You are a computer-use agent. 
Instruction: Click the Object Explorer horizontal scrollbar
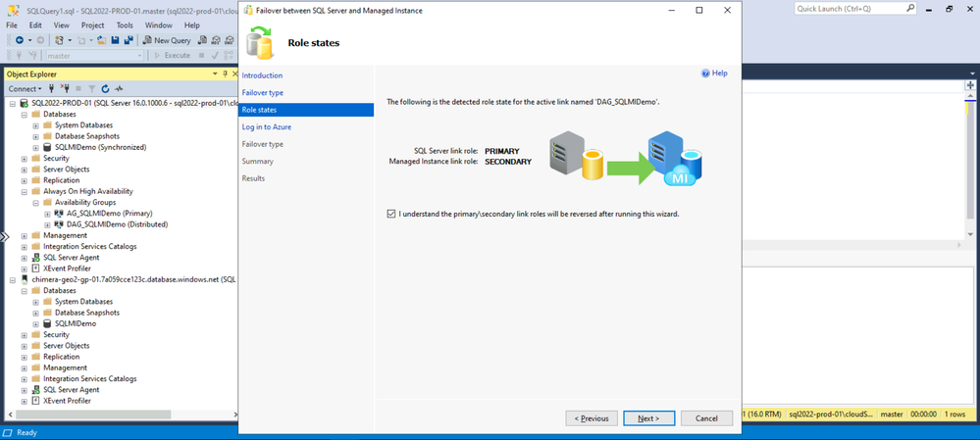click(92, 415)
